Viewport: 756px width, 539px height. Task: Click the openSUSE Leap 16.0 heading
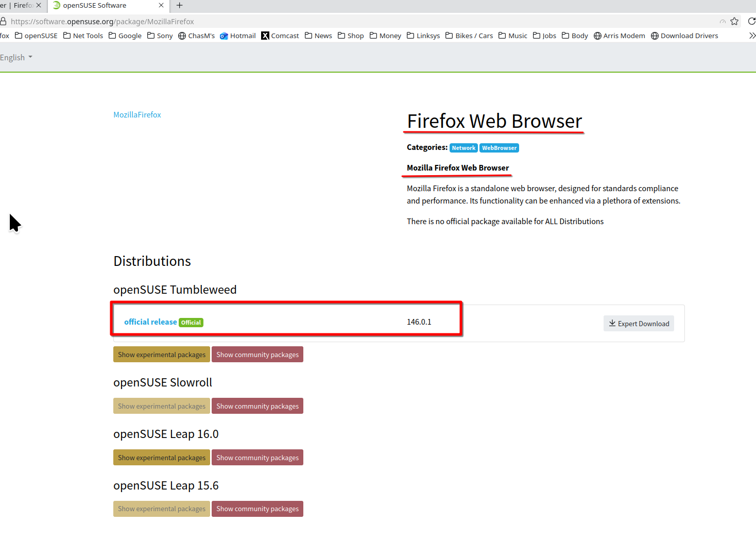pos(166,434)
